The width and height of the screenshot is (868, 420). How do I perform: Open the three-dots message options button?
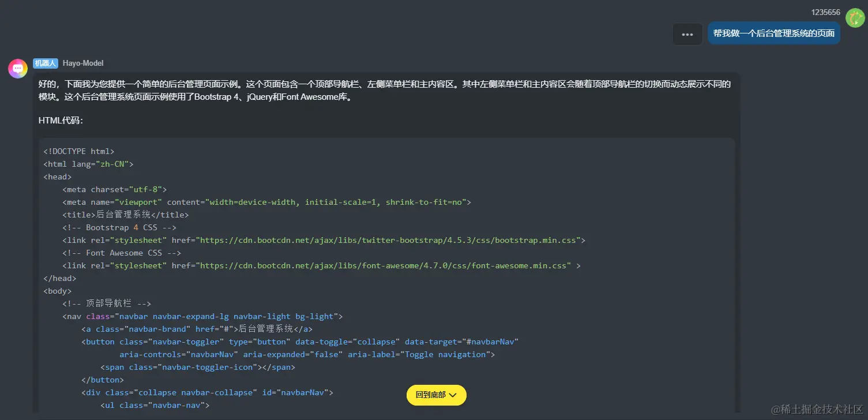coord(687,34)
